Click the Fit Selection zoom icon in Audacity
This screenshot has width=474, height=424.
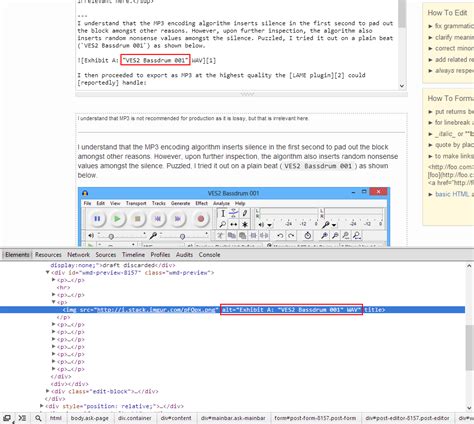coord(346,236)
